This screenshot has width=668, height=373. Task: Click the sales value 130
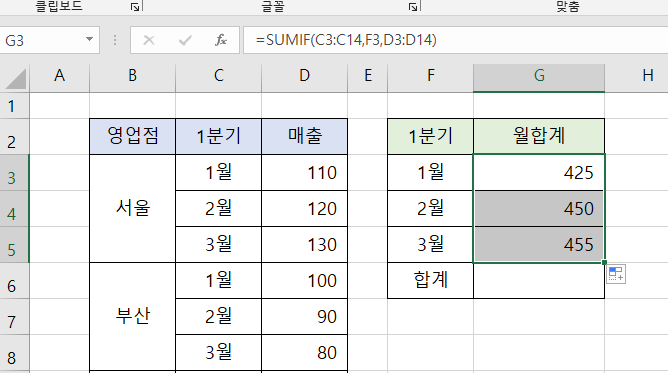pyautogui.click(x=305, y=244)
